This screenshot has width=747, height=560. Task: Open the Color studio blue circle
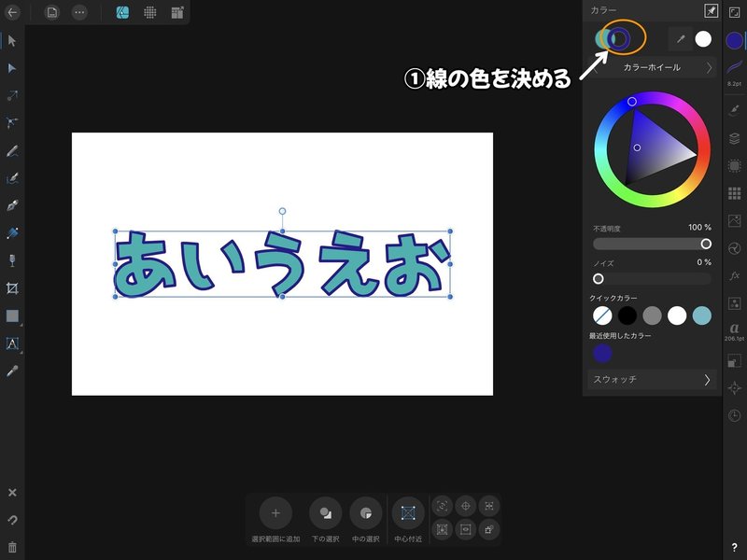pos(734,40)
